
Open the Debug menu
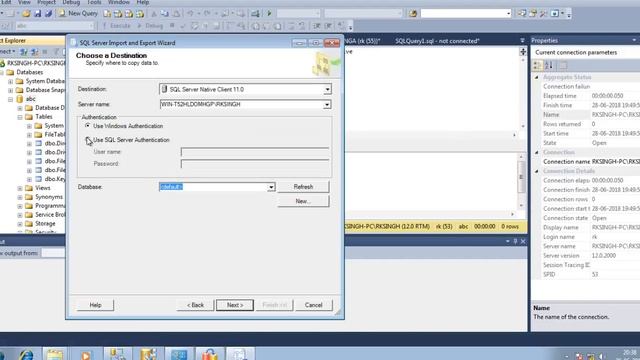pyautogui.click(x=71, y=2)
